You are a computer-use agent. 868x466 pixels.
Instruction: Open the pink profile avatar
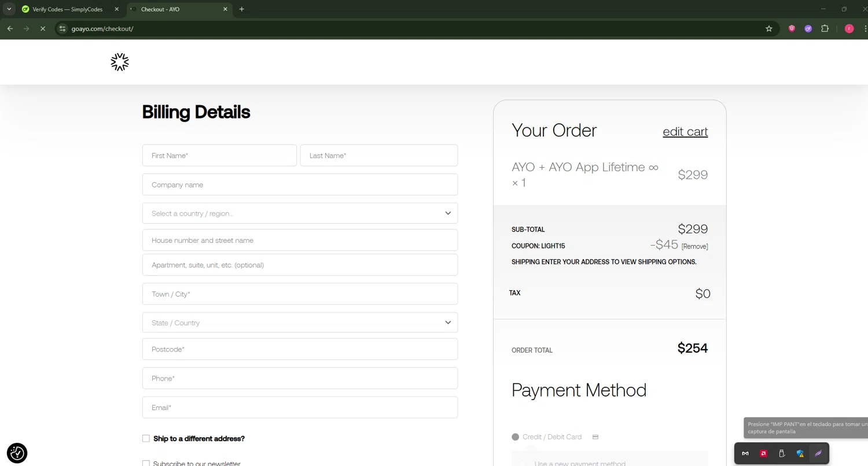point(849,28)
